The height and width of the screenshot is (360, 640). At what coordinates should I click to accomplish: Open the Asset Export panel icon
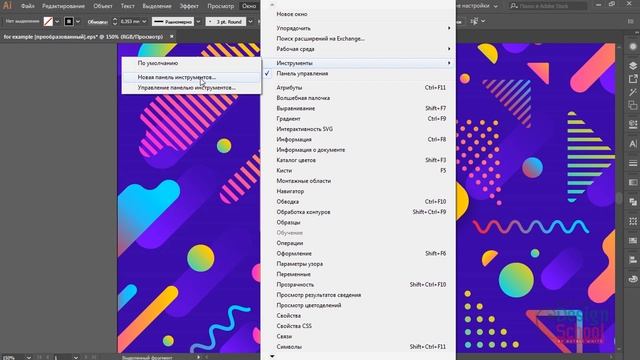(633, 79)
